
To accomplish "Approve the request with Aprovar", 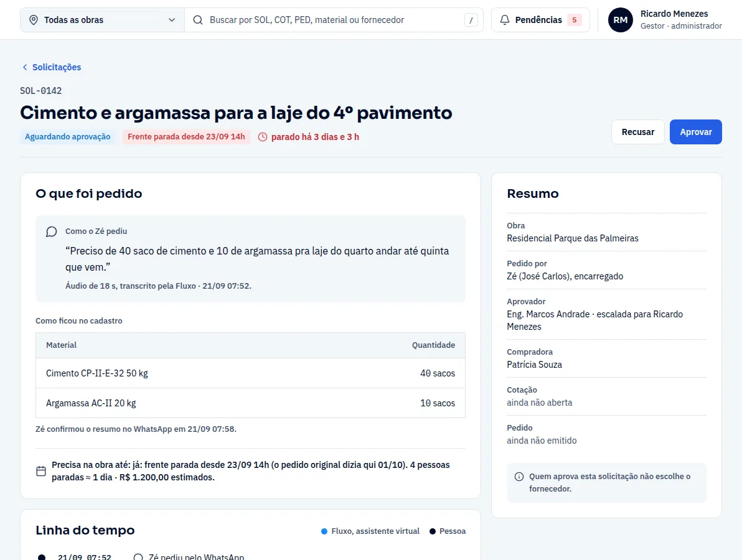I will point(696,132).
